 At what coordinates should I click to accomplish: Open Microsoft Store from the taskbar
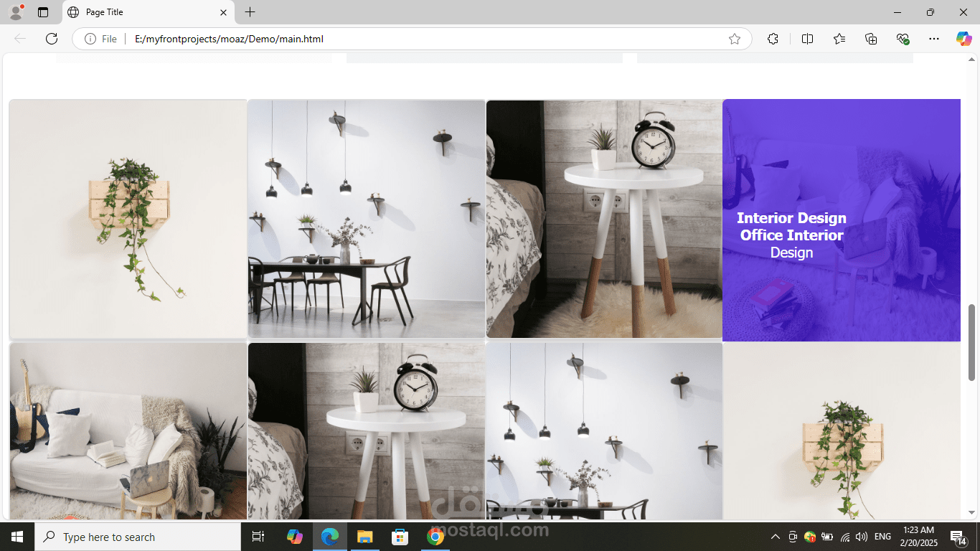coord(400,536)
